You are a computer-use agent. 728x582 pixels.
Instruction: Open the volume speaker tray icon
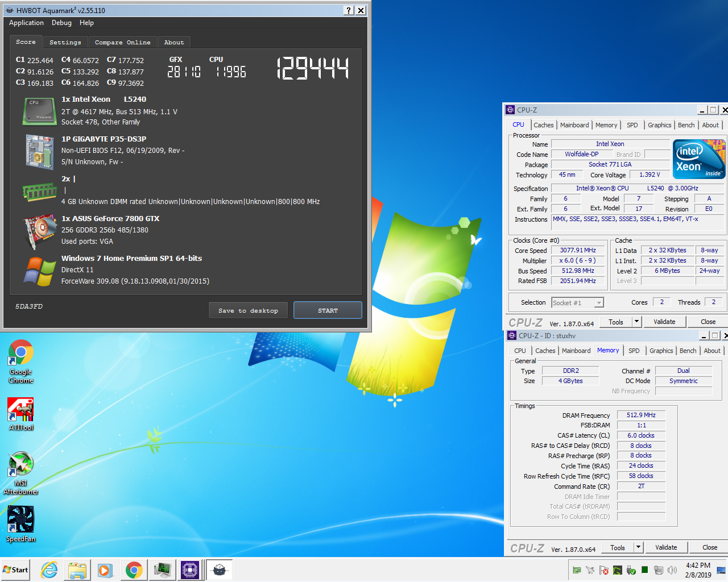coord(672,570)
